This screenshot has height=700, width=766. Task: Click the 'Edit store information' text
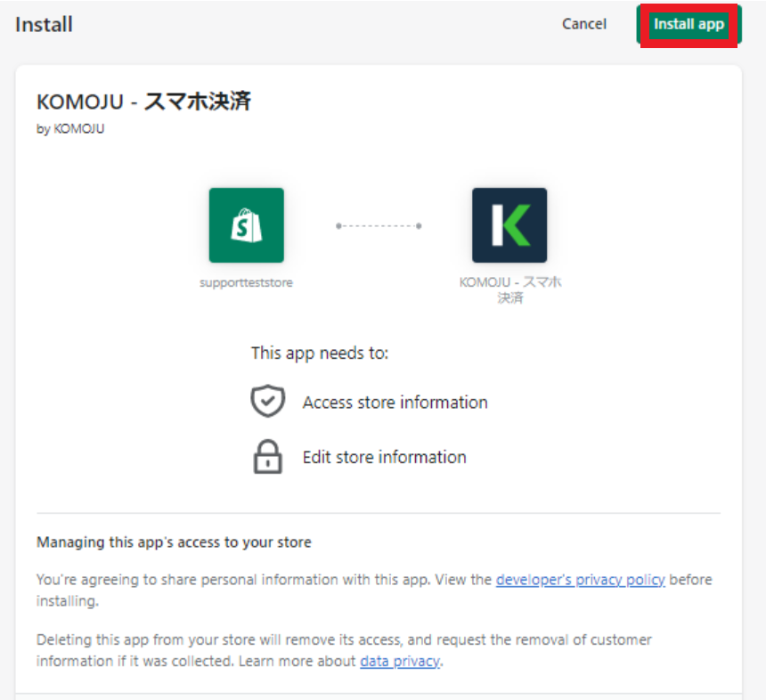[x=385, y=457]
